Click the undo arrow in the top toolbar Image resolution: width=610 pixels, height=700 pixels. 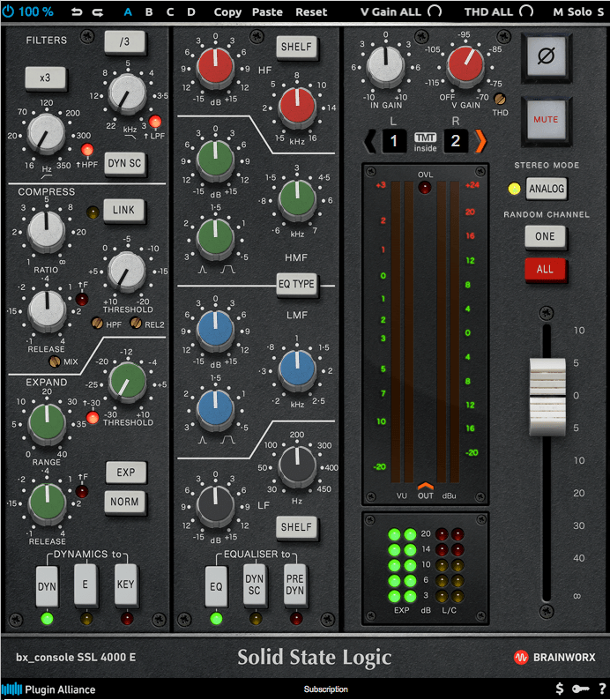point(77,12)
